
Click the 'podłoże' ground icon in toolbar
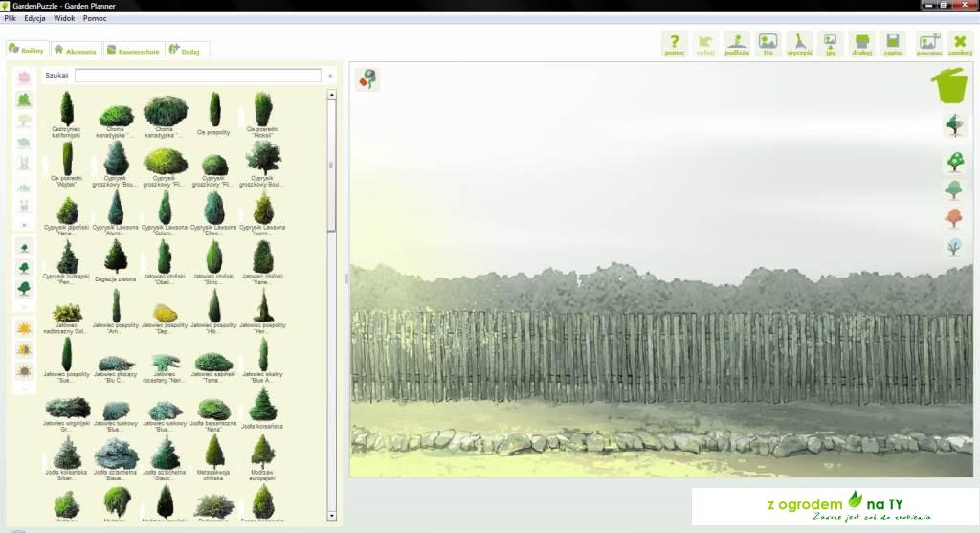click(x=737, y=44)
